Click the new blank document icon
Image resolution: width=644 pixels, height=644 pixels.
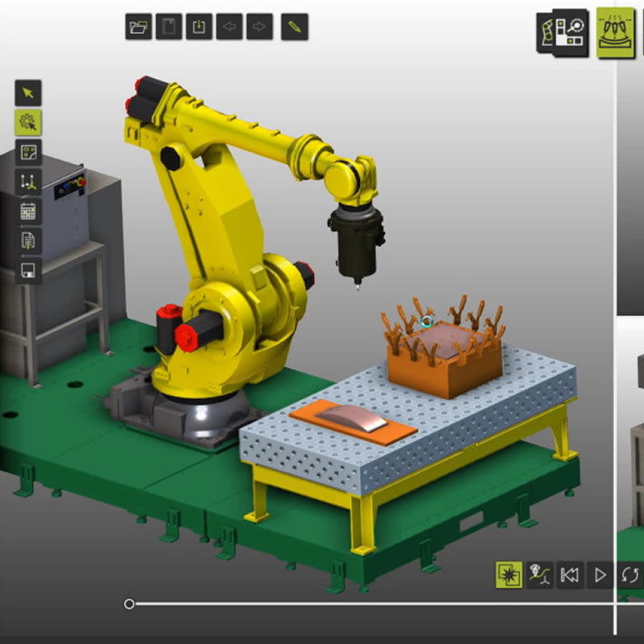[x=168, y=27]
